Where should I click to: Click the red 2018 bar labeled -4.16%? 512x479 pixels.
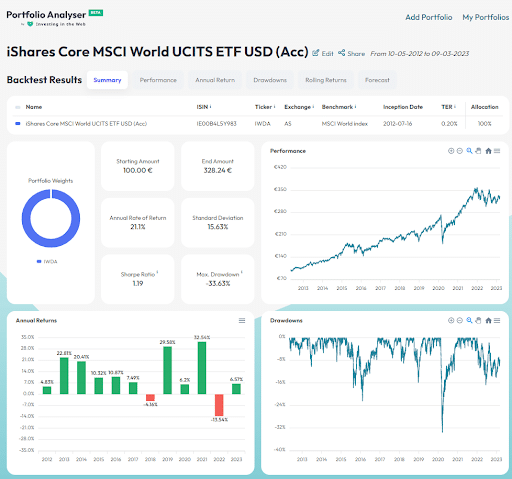(x=150, y=397)
